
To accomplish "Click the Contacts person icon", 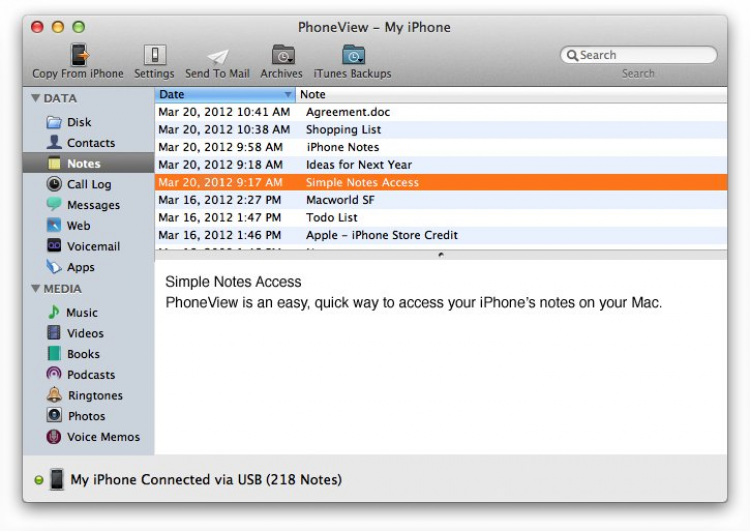I will point(54,143).
